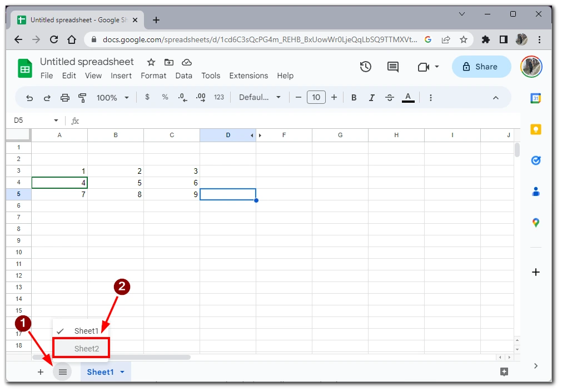Click the Redo icon in toolbar
The width and height of the screenshot is (562, 392).
(47, 98)
